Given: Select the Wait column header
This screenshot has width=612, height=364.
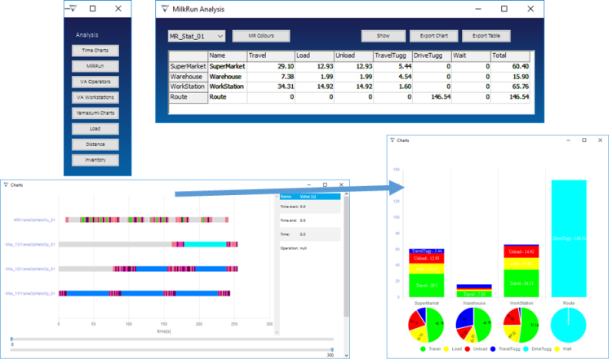Looking at the screenshot, I should [471, 55].
